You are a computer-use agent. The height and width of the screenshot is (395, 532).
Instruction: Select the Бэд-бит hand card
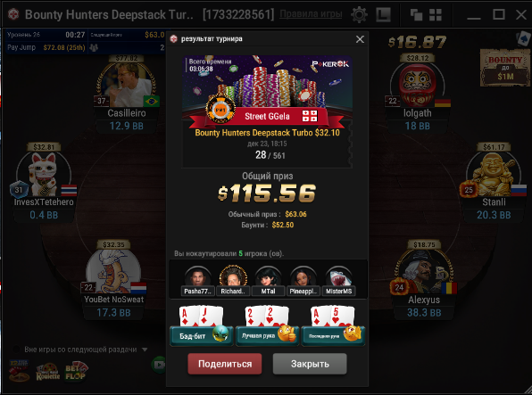pyautogui.click(x=202, y=325)
